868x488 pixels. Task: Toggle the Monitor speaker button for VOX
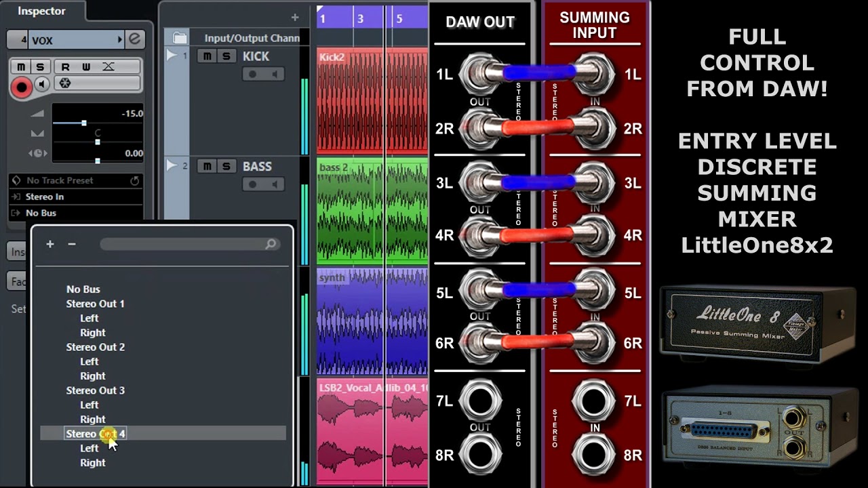42,85
